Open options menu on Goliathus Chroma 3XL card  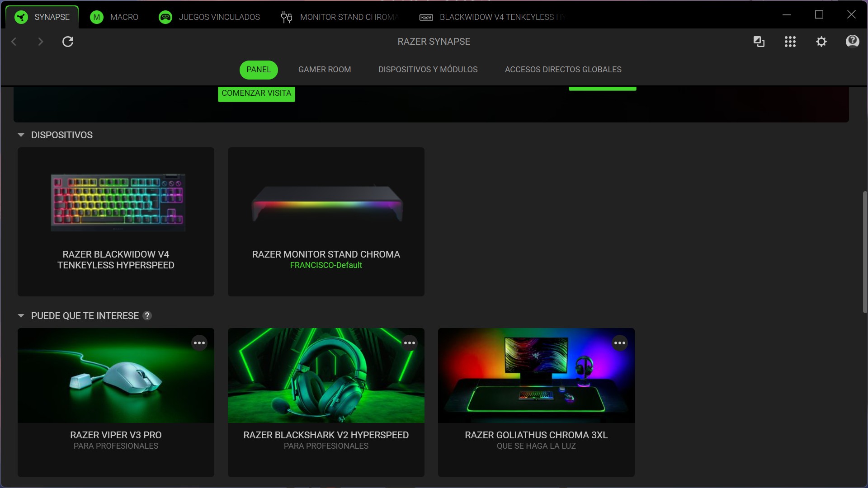click(620, 343)
